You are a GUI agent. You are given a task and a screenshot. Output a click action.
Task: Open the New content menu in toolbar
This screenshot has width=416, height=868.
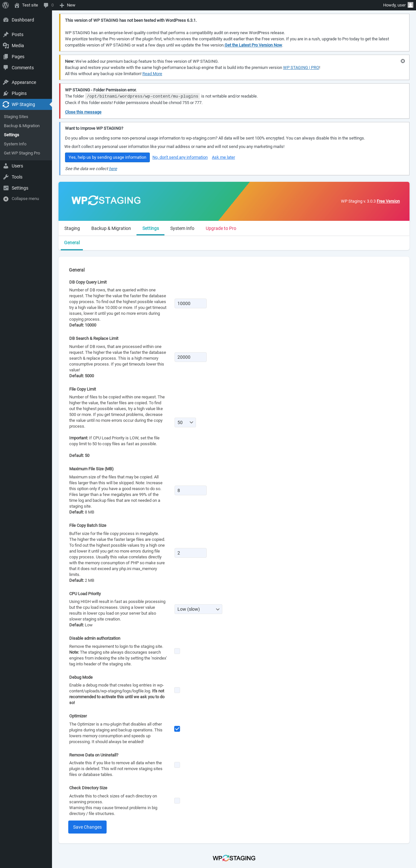click(x=67, y=5)
